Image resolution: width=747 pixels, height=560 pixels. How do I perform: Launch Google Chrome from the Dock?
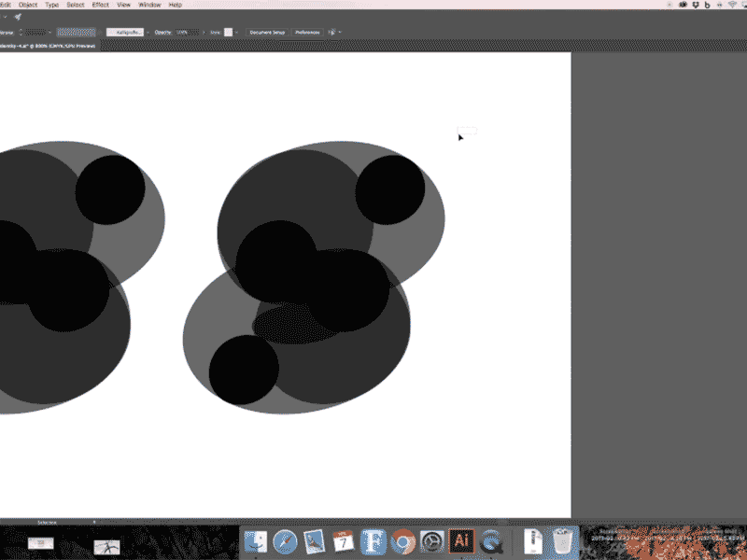(x=402, y=540)
